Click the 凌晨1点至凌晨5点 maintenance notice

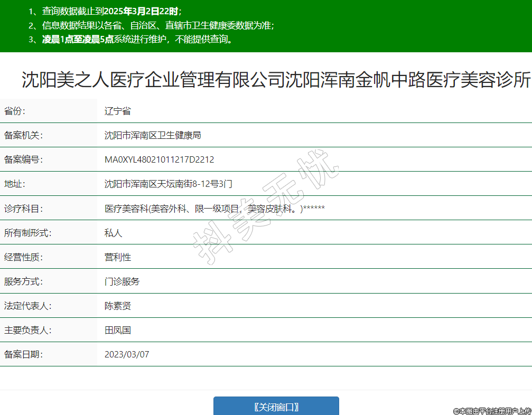[x=78, y=39]
